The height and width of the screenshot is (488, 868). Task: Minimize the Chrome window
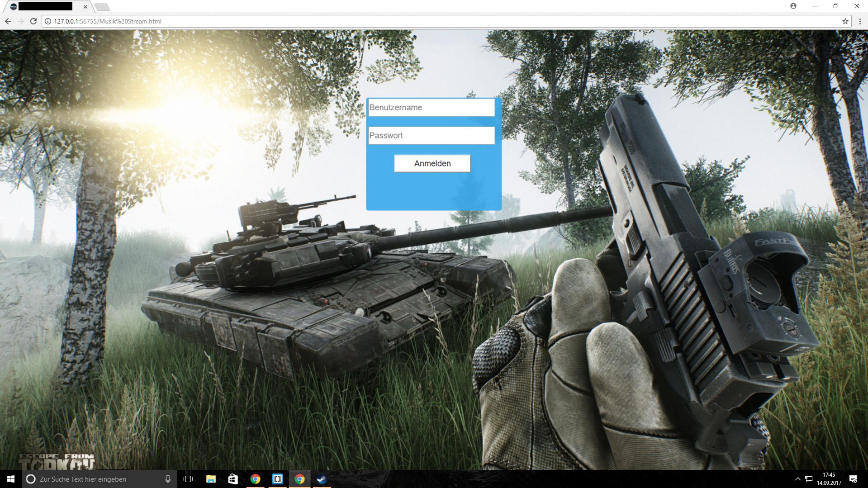(x=816, y=6)
